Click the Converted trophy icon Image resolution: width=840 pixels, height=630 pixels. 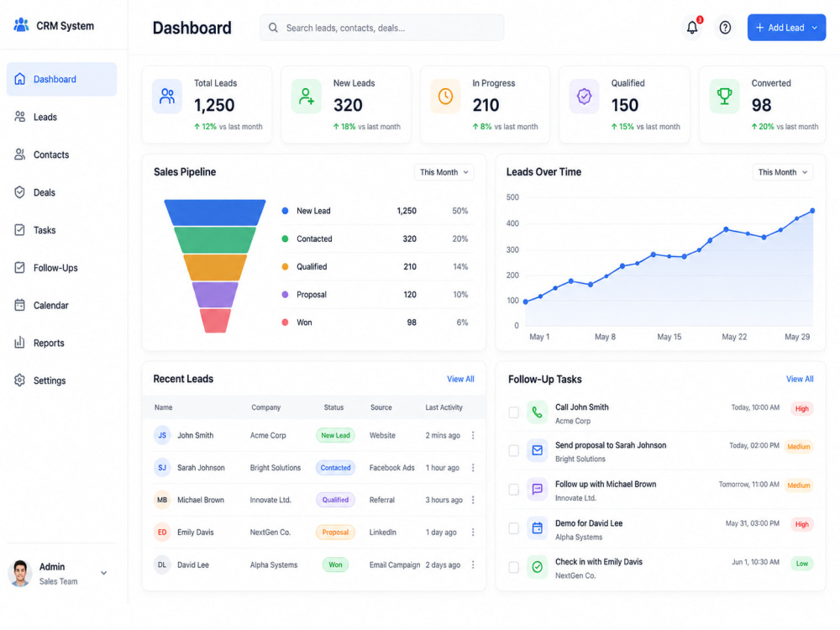(724, 97)
